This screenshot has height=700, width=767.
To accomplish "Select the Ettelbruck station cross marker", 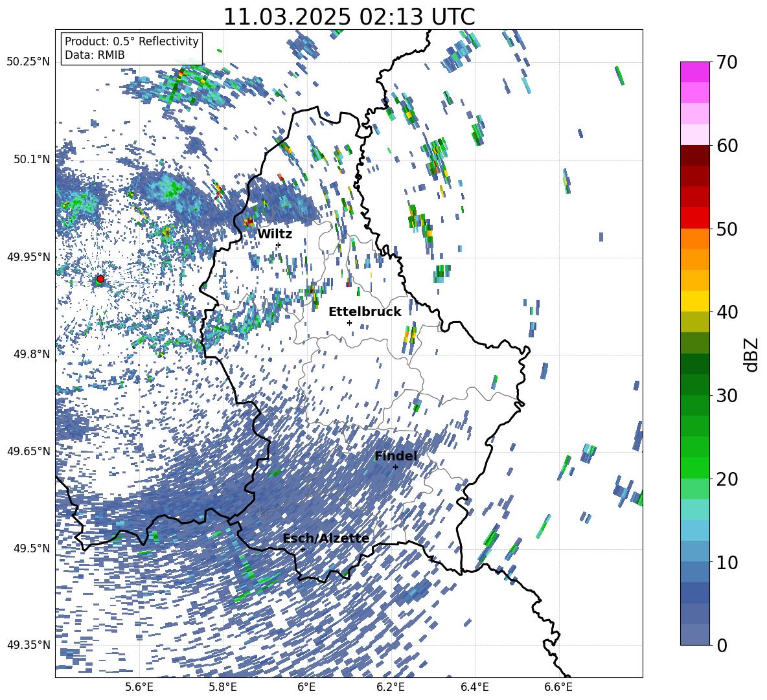I will (x=349, y=322).
